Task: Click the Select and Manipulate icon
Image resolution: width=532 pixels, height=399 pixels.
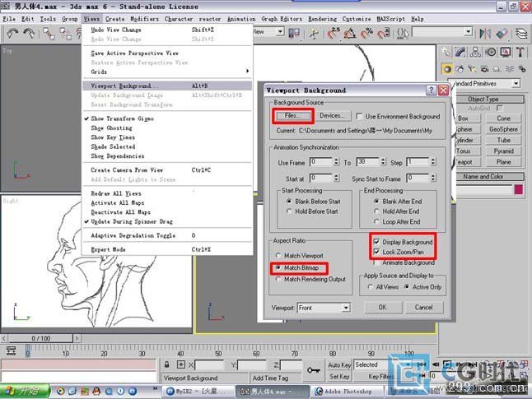Action: click(x=315, y=33)
